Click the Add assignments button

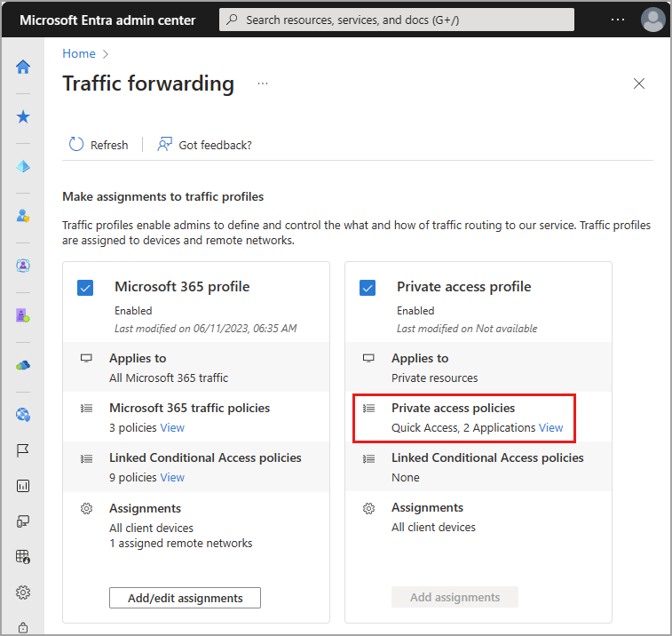tap(455, 597)
